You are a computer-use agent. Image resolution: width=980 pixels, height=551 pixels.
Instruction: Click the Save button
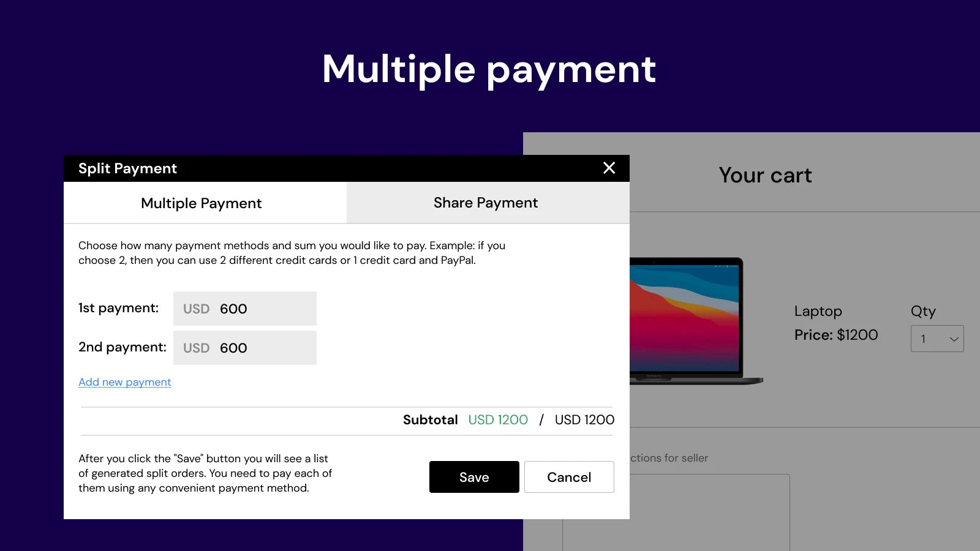(x=474, y=477)
